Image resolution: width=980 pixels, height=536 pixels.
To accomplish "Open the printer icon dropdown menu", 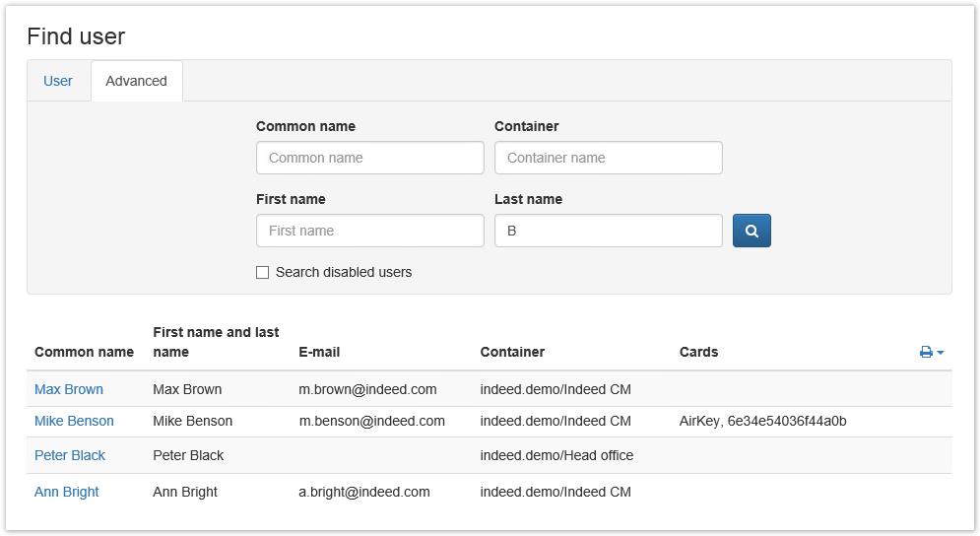I will [x=932, y=352].
